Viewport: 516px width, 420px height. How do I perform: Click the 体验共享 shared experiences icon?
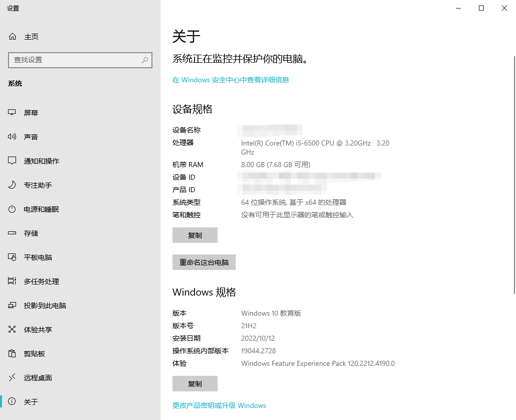pyautogui.click(x=12, y=329)
